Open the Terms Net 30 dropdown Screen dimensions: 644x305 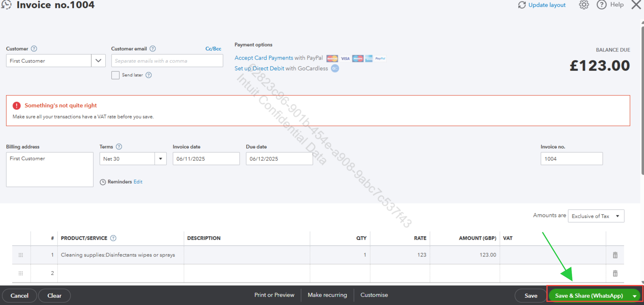pos(160,159)
